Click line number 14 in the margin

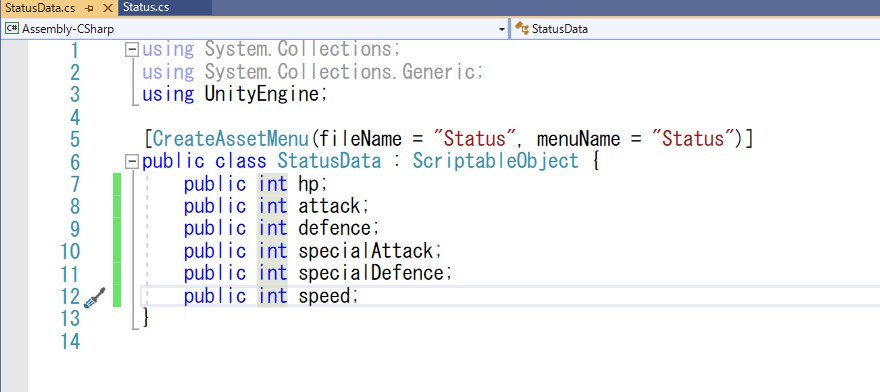[x=70, y=341]
